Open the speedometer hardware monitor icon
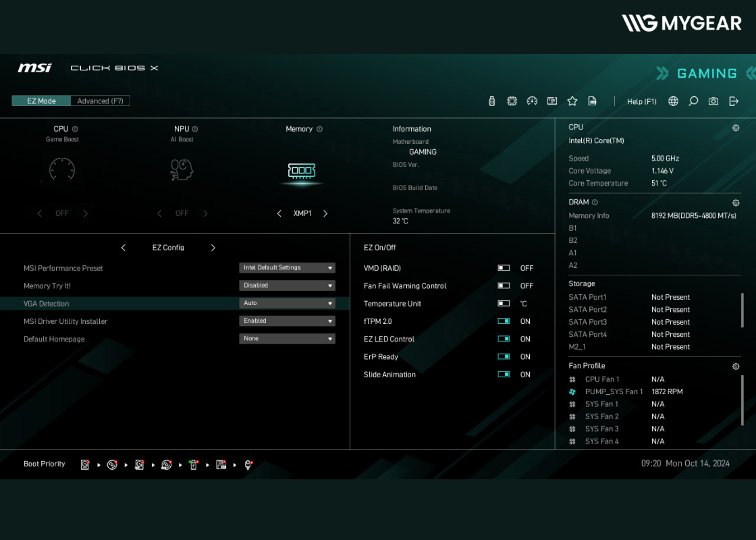The width and height of the screenshot is (756, 540). 532,101
